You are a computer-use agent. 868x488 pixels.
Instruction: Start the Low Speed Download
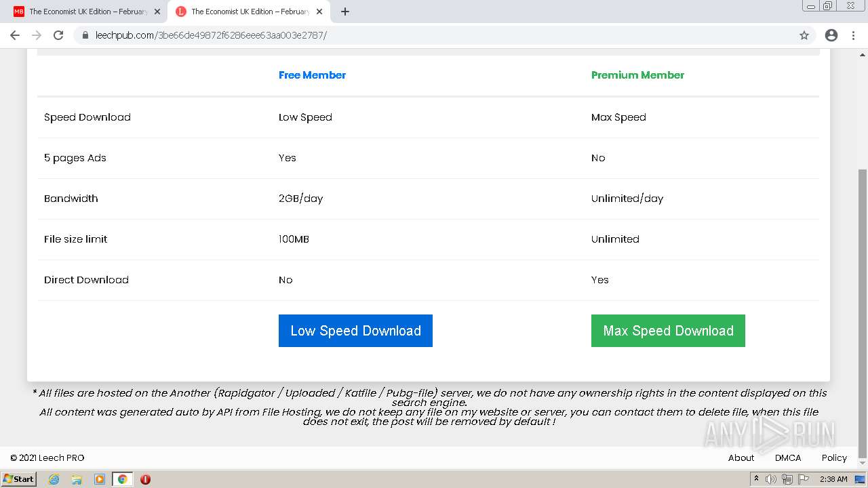tap(355, 331)
